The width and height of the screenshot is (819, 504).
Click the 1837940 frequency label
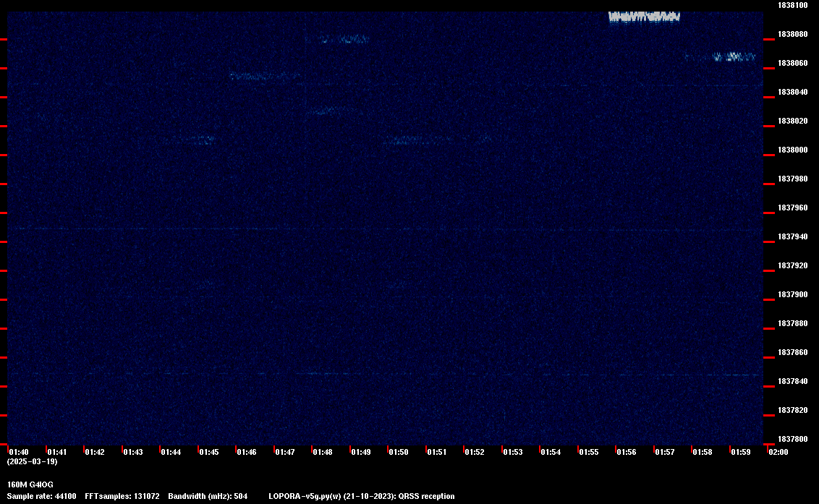792,236
